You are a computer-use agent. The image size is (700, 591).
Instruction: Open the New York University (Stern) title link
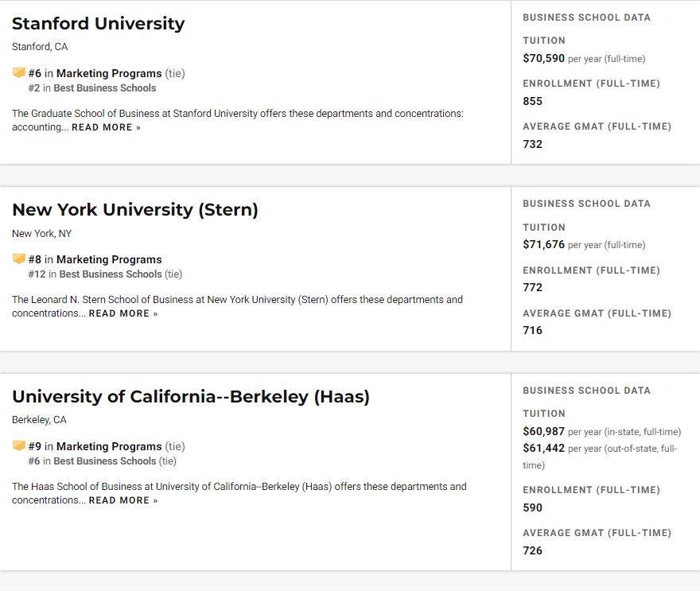[x=134, y=210]
